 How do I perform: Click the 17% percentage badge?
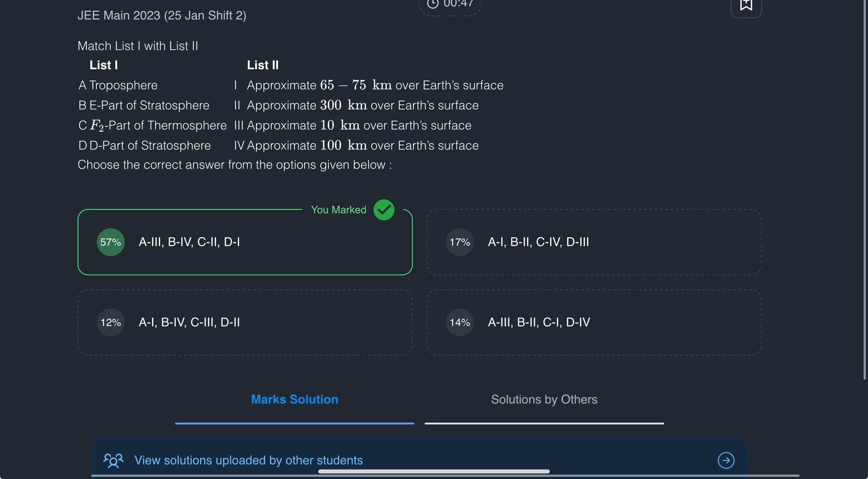pyautogui.click(x=460, y=242)
